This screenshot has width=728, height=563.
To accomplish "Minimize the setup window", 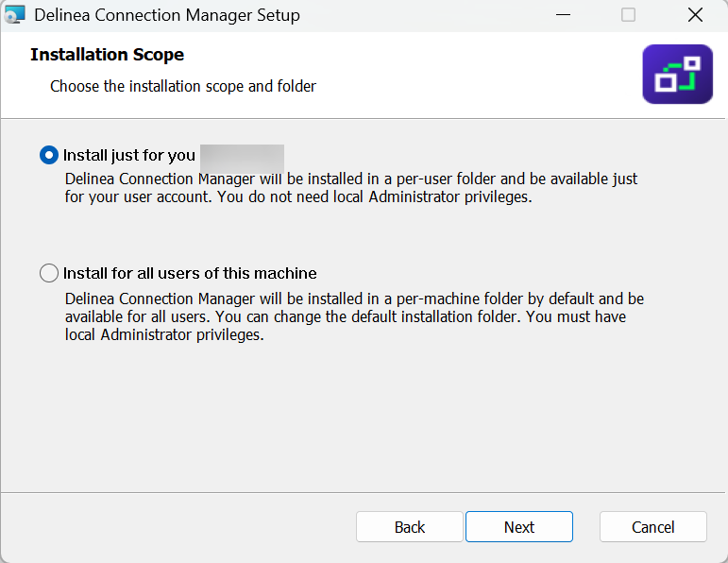I will click(x=563, y=15).
